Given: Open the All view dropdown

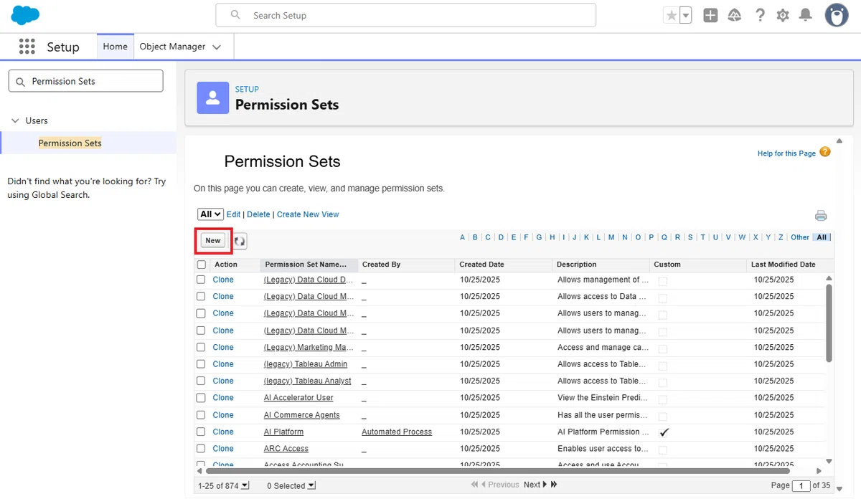Looking at the screenshot, I should click(210, 214).
